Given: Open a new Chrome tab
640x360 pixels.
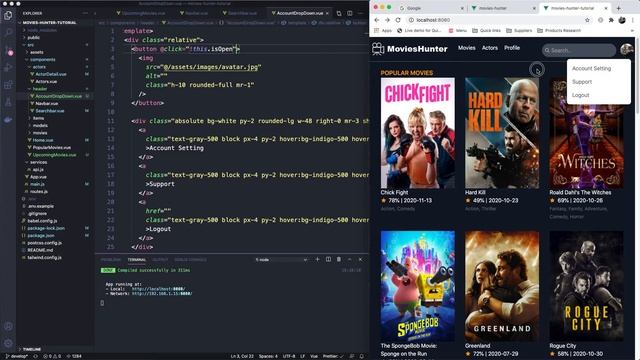Looking at the screenshot, I should pos(619,8).
